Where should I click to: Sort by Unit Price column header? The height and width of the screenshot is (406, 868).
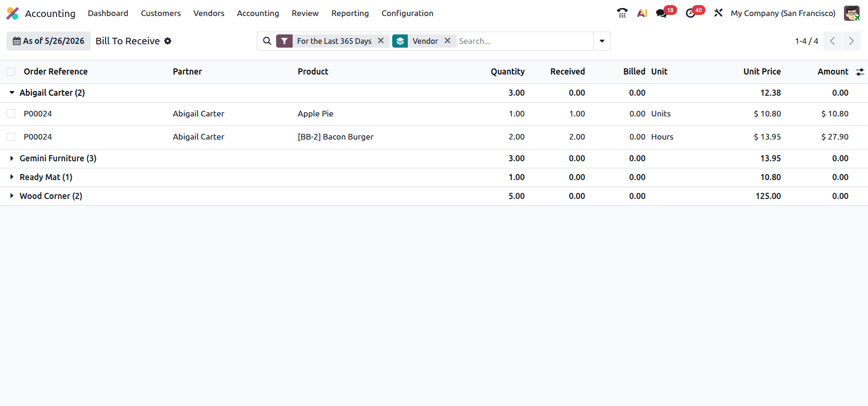coord(762,72)
